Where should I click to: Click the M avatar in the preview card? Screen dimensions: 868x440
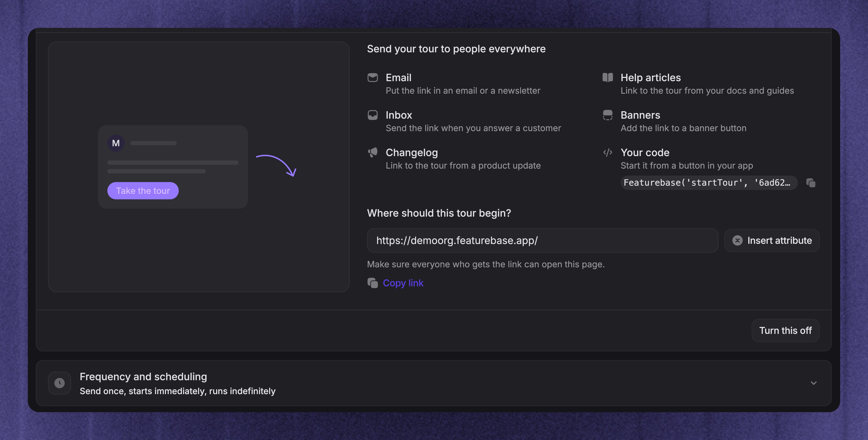[116, 143]
